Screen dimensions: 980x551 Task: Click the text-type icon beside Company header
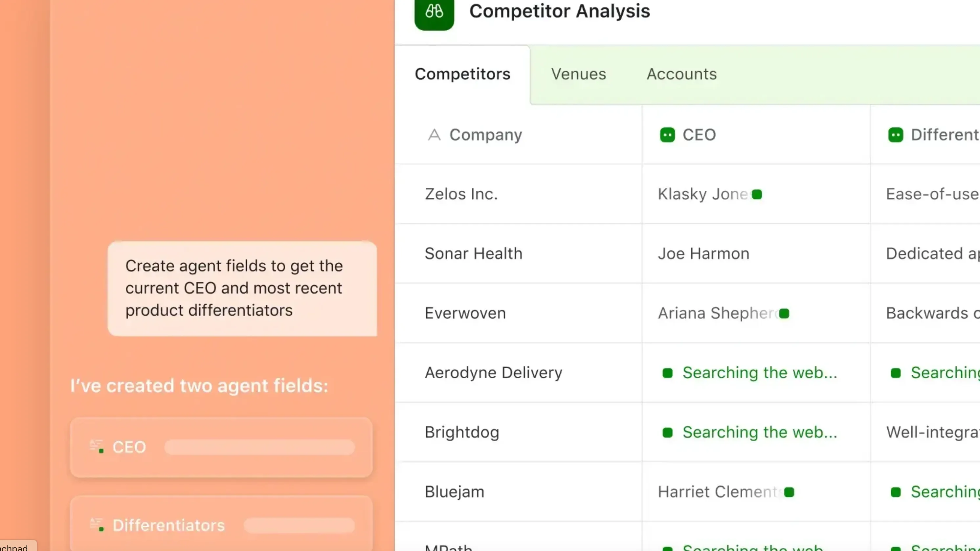pyautogui.click(x=434, y=135)
